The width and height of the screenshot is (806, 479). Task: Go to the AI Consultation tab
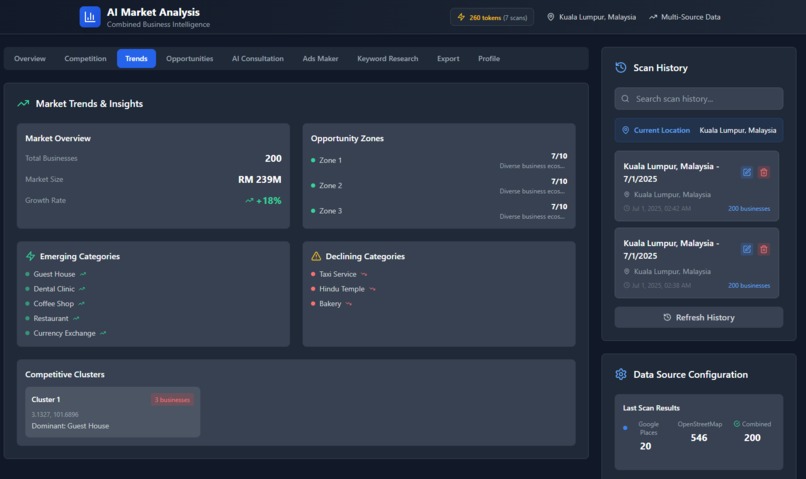coord(258,59)
